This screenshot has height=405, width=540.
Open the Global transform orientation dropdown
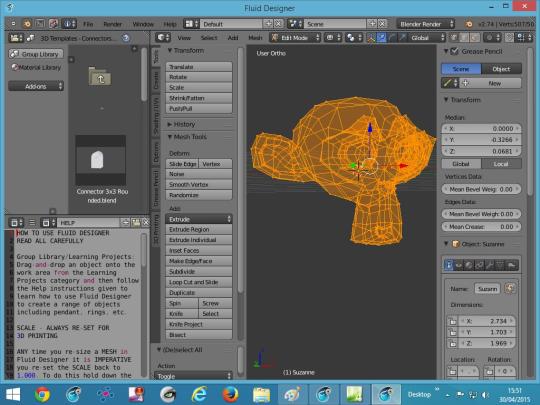(x=427, y=38)
